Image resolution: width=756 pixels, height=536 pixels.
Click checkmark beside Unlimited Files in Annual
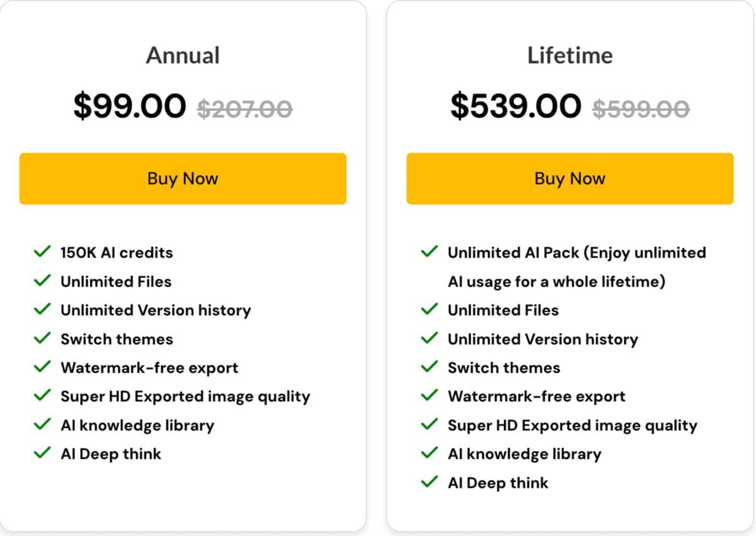pos(42,281)
